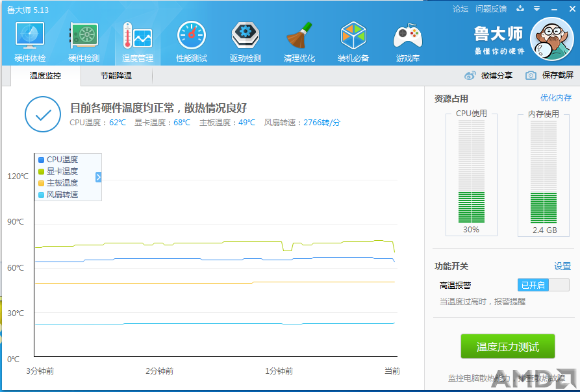Screen dimensions: 580x392
Task: Click the 当温度过高时，报警提醒 description
Action: click(483, 302)
